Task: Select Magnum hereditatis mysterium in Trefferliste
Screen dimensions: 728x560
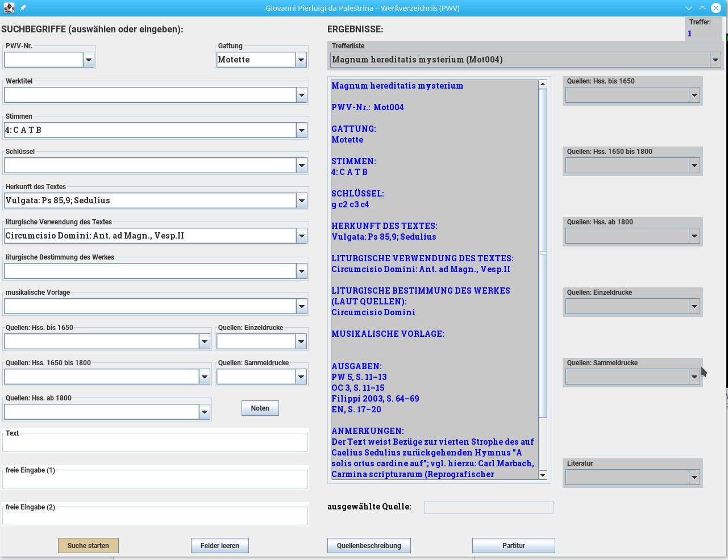Action: coord(521,60)
